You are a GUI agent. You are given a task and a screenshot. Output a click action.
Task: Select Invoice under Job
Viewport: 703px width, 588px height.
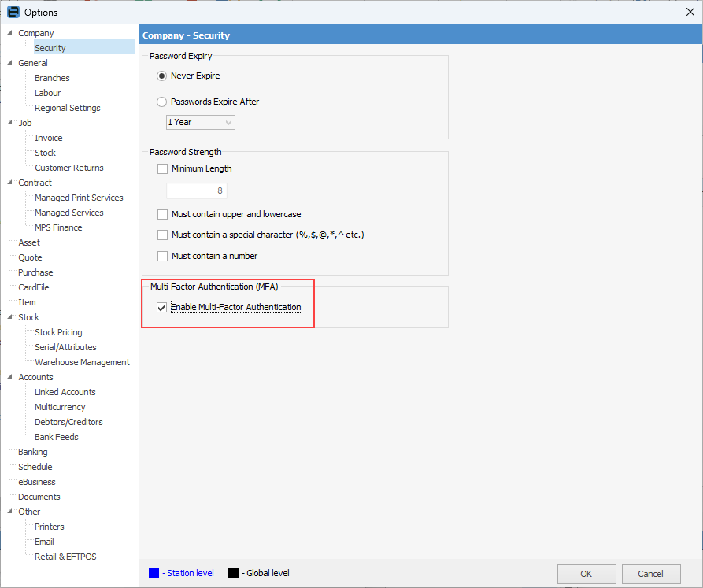49,138
